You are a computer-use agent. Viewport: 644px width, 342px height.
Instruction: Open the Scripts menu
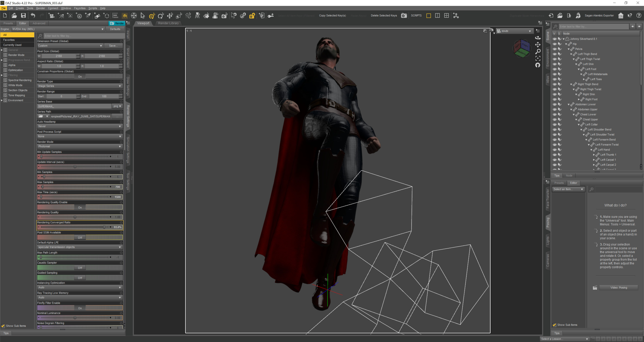coord(93,8)
